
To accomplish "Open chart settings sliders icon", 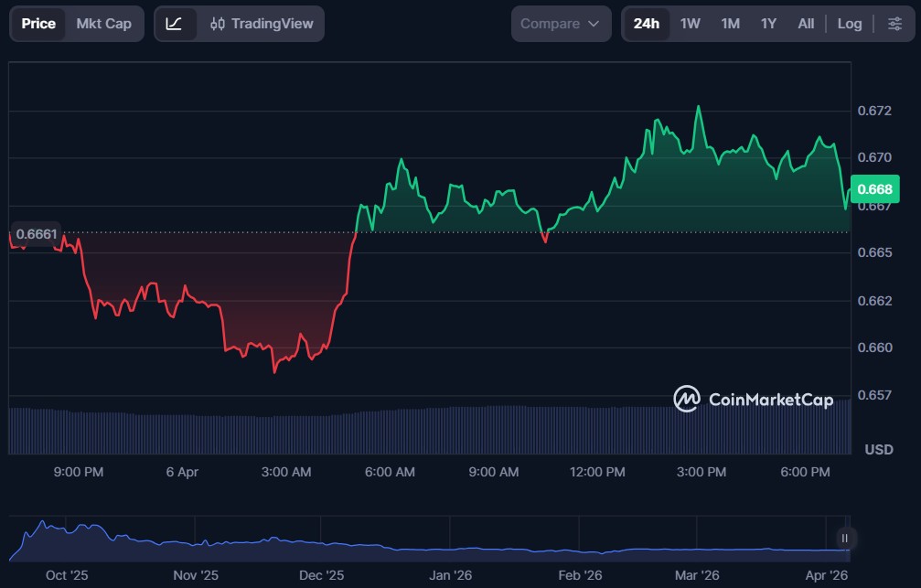I will (x=894, y=24).
